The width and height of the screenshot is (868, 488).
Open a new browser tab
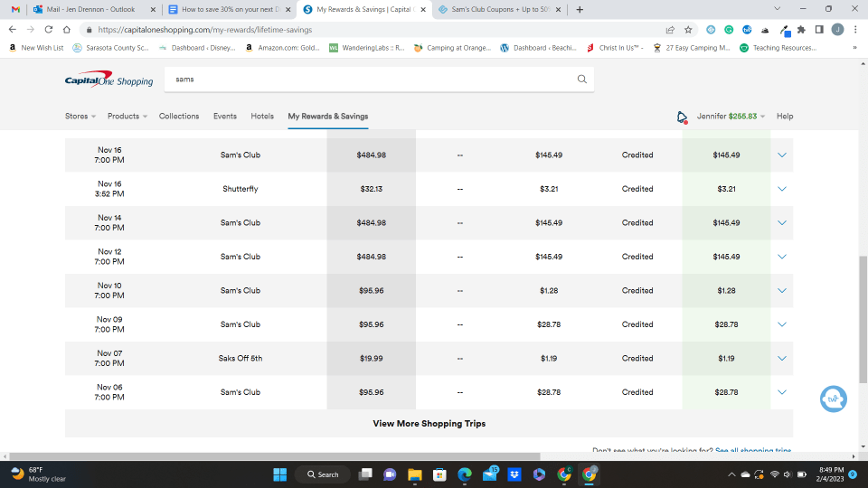pos(580,9)
